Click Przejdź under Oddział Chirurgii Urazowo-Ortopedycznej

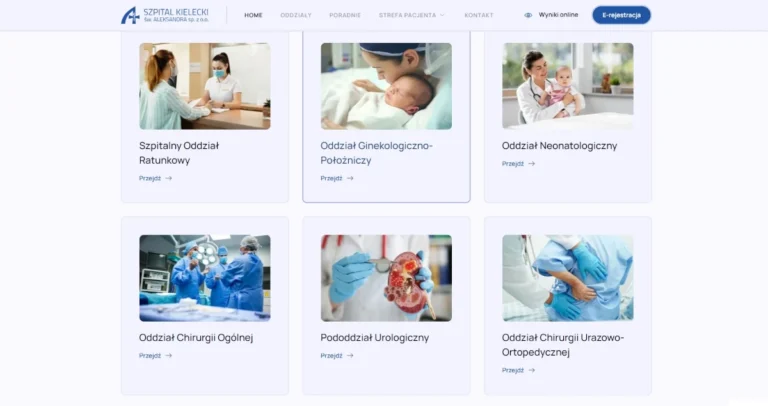tap(513, 370)
